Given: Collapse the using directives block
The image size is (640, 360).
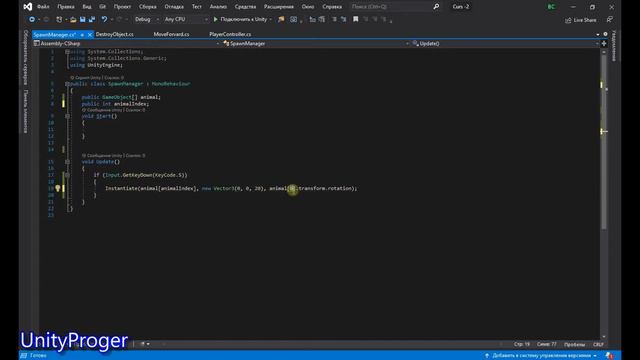Looking at the screenshot, I should coord(67,52).
